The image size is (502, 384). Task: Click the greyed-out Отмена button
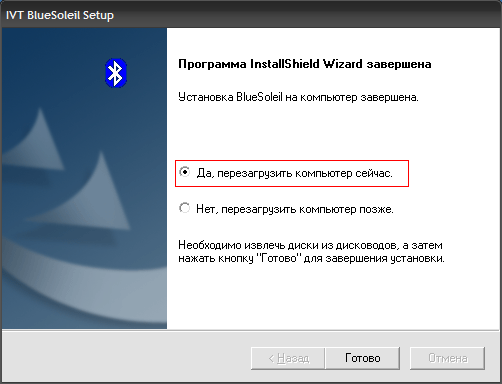coord(447,358)
